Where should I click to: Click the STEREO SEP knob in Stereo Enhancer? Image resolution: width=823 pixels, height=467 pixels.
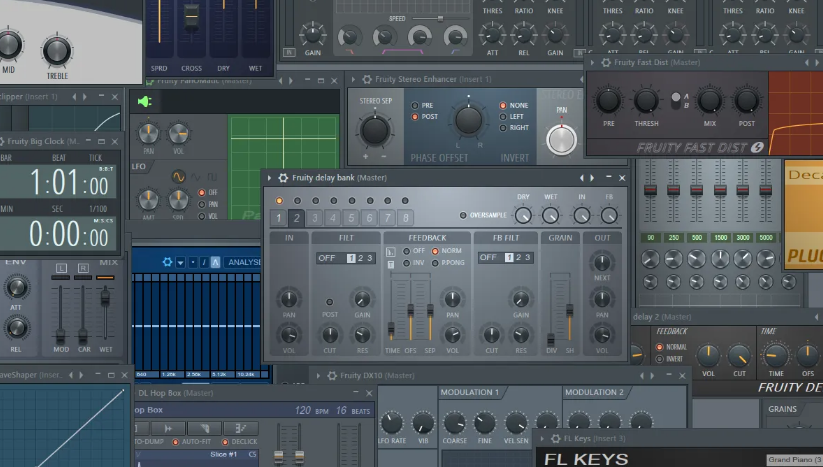pos(375,130)
